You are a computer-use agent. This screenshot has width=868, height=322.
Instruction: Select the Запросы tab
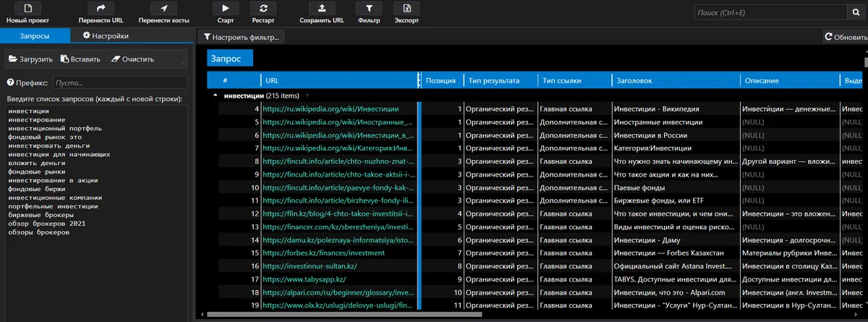click(x=35, y=35)
